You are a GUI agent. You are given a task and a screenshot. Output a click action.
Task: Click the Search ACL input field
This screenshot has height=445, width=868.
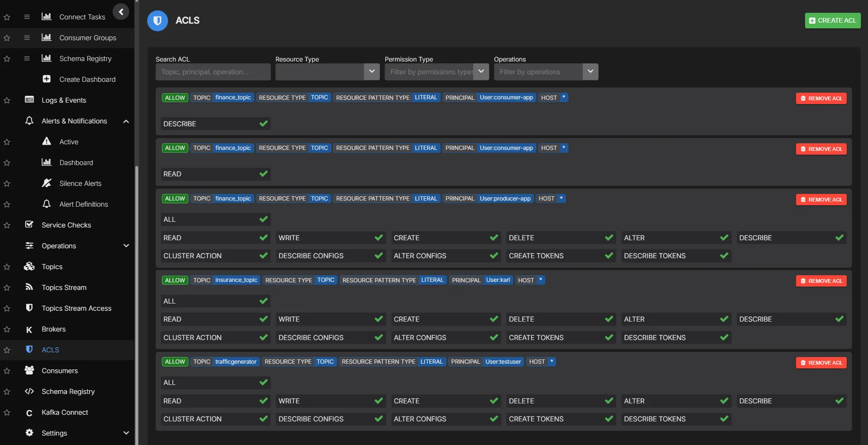pyautogui.click(x=213, y=71)
